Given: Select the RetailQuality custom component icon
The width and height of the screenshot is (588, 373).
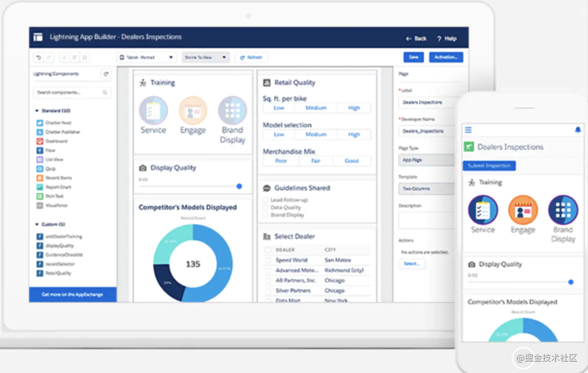Looking at the screenshot, I should [40, 273].
